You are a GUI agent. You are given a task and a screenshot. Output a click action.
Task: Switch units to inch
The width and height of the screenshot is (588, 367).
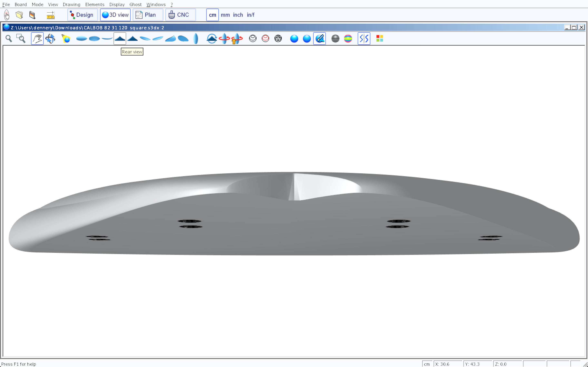238,15
